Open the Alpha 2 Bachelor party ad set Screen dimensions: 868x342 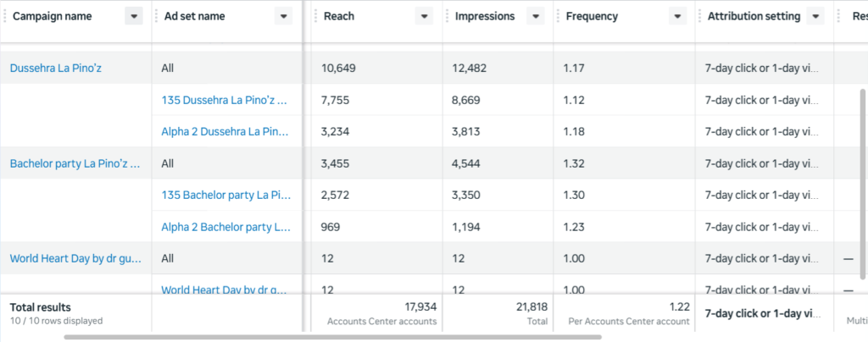225,227
